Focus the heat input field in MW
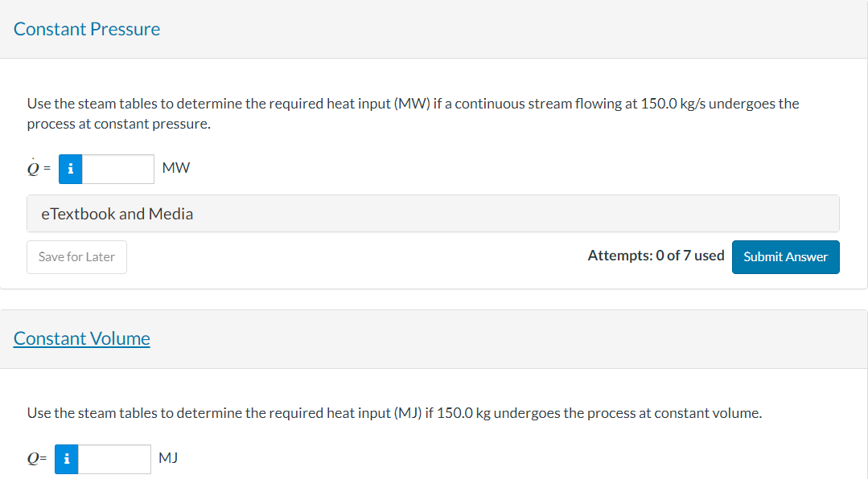Viewport: 868px width, 479px height. pos(117,169)
